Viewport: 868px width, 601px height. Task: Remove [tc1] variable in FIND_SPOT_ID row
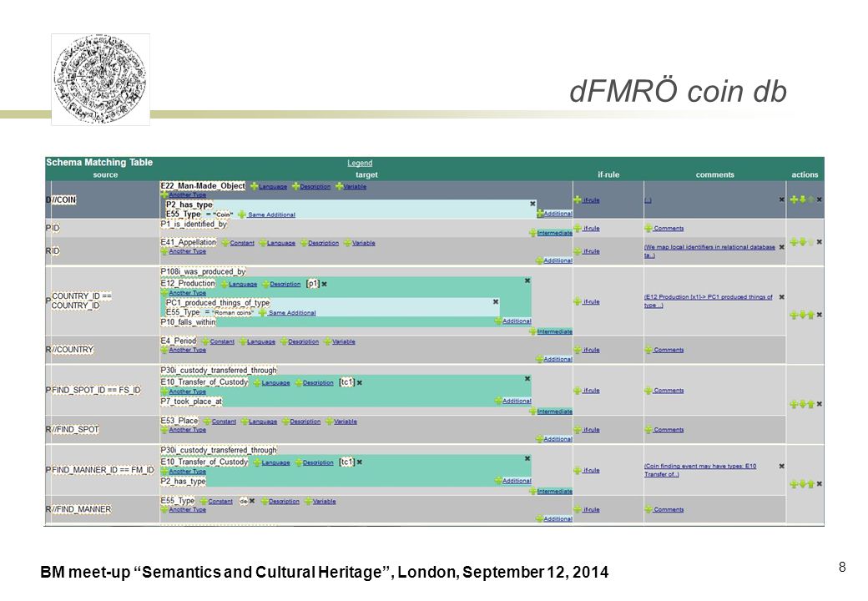pyautogui.click(x=359, y=383)
